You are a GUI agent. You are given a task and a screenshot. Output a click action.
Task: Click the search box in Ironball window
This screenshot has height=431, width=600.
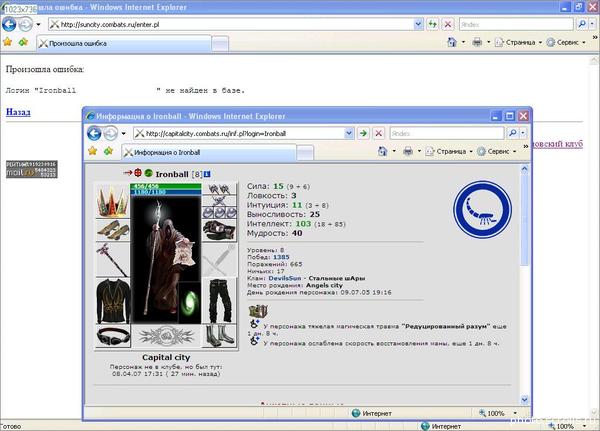447,133
